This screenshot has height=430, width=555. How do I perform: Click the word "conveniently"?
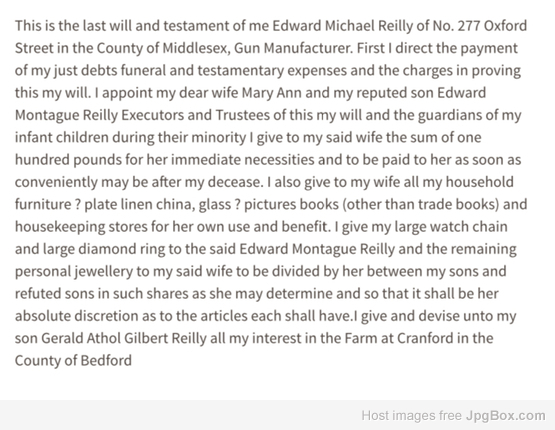tap(56, 182)
